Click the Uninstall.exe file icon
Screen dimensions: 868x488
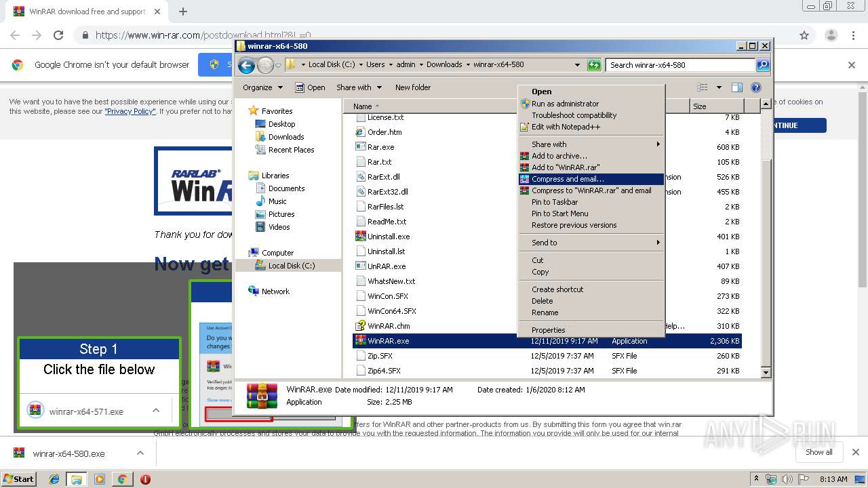pyautogui.click(x=361, y=237)
